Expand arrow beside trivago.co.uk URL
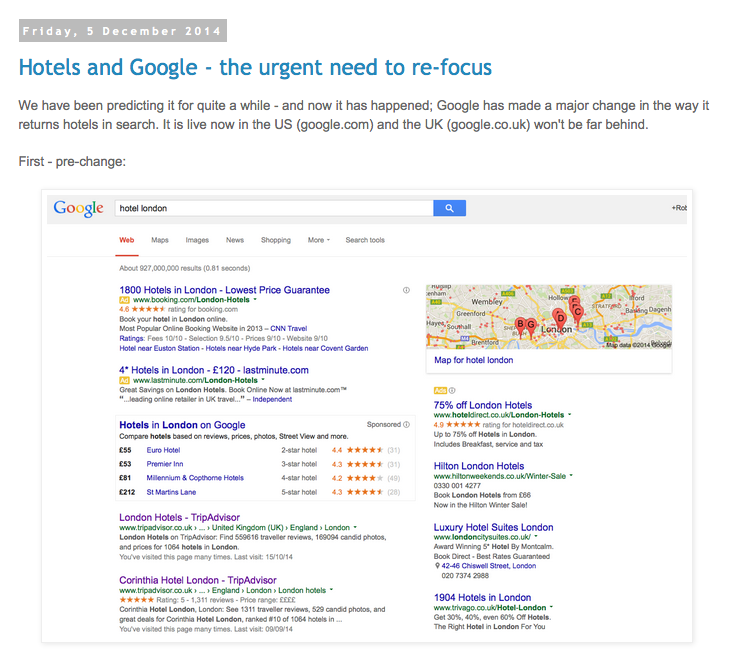 [x=551, y=607]
